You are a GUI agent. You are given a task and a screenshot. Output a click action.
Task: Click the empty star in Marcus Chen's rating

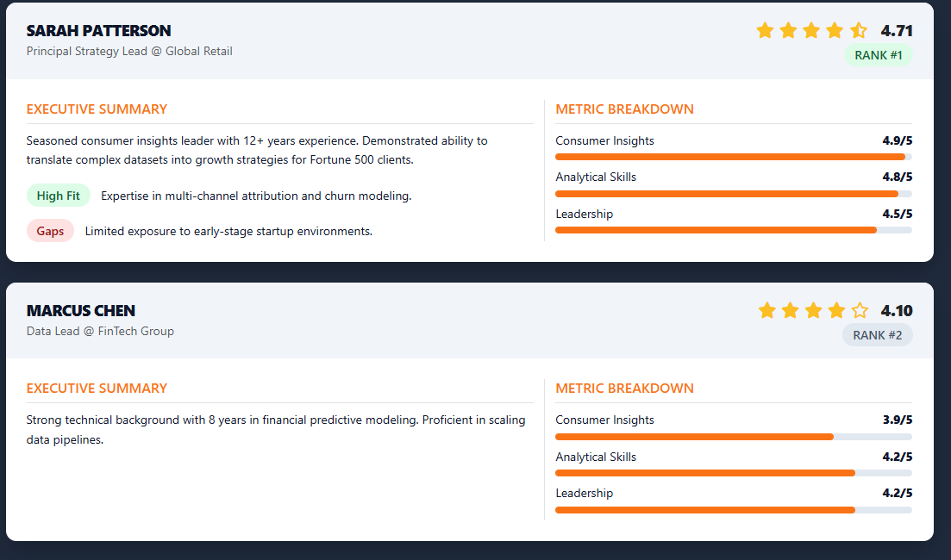[860, 310]
